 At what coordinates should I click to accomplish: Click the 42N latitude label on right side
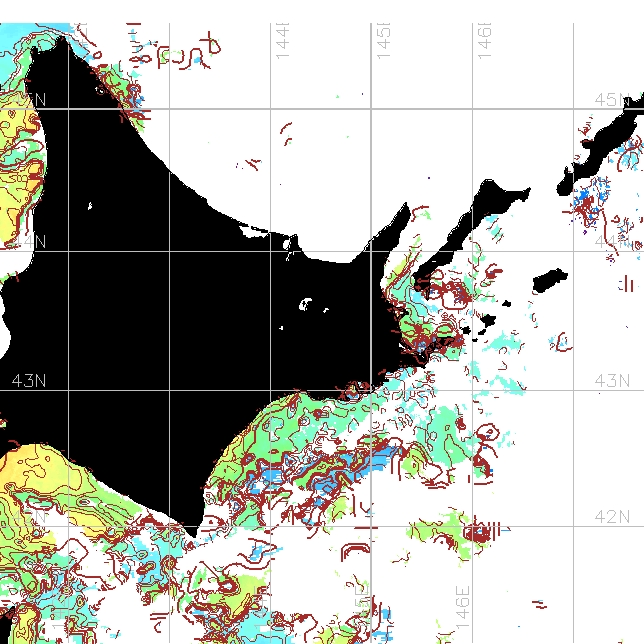click(612, 516)
